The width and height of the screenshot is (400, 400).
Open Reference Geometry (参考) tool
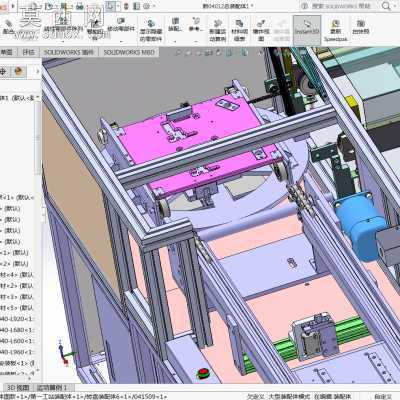click(x=196, y=25)
